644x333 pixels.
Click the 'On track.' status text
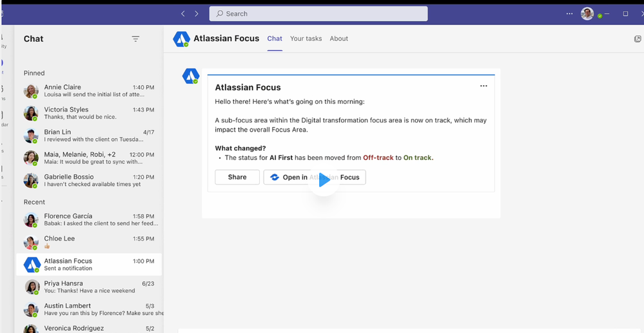[x=418, y=157]
